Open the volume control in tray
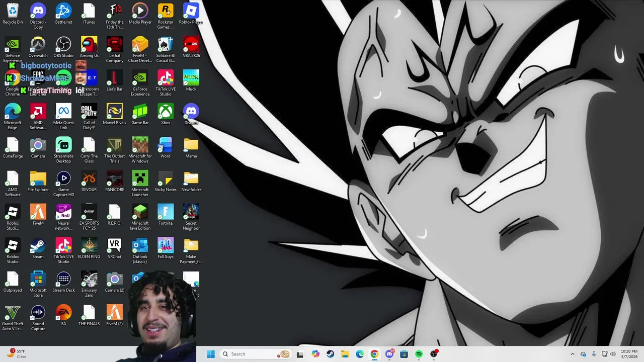The height and width of the screenshot is (362, 644). click(x=613, y=354)
